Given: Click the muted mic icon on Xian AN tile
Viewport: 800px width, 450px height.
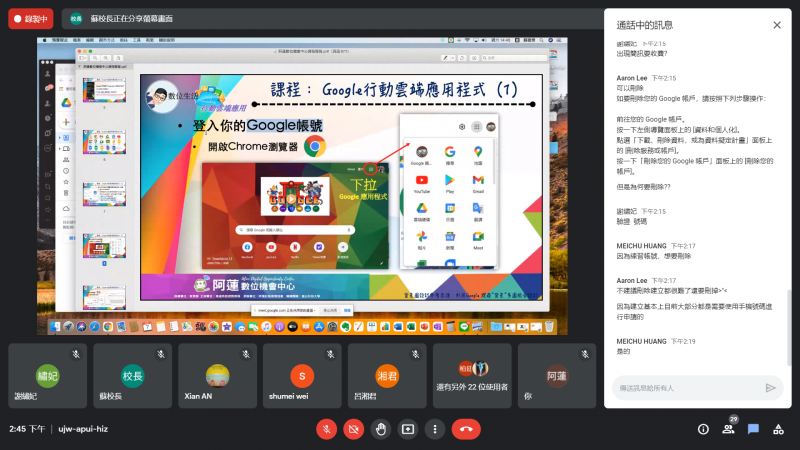Looking at the screenshot, I should (246, 354).
